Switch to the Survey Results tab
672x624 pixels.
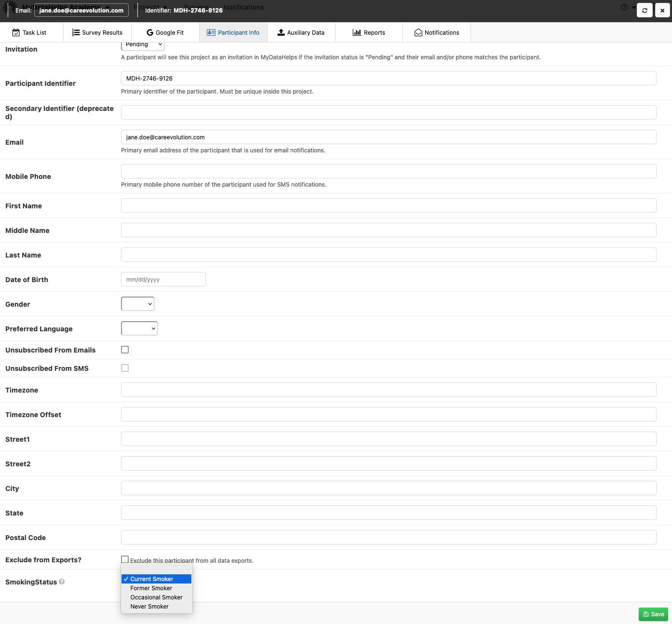tap(97, 33)
